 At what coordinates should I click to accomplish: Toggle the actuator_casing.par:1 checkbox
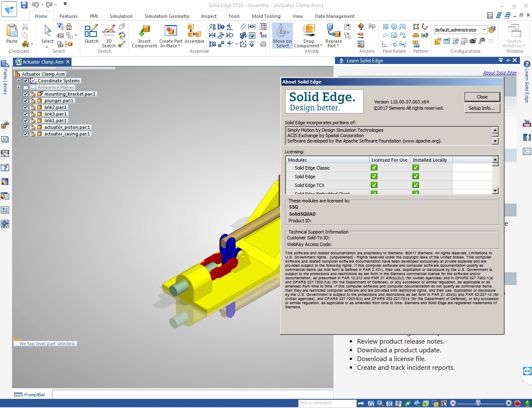pyautogui.click(x=25, y=134)
